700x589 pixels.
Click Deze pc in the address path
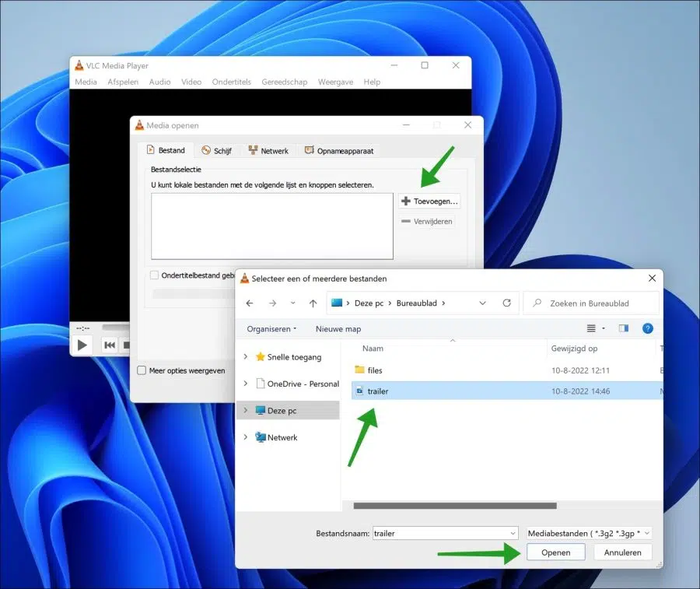coord(369,303)
